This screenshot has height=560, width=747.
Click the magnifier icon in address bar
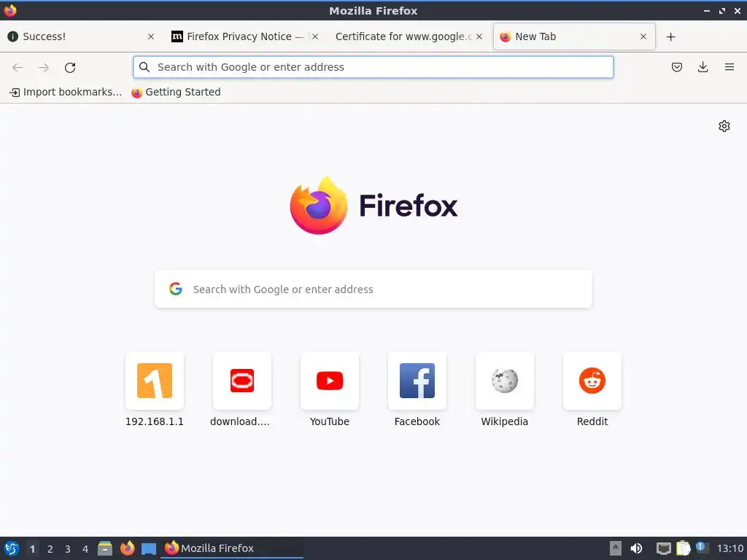(x=144, y=67)
